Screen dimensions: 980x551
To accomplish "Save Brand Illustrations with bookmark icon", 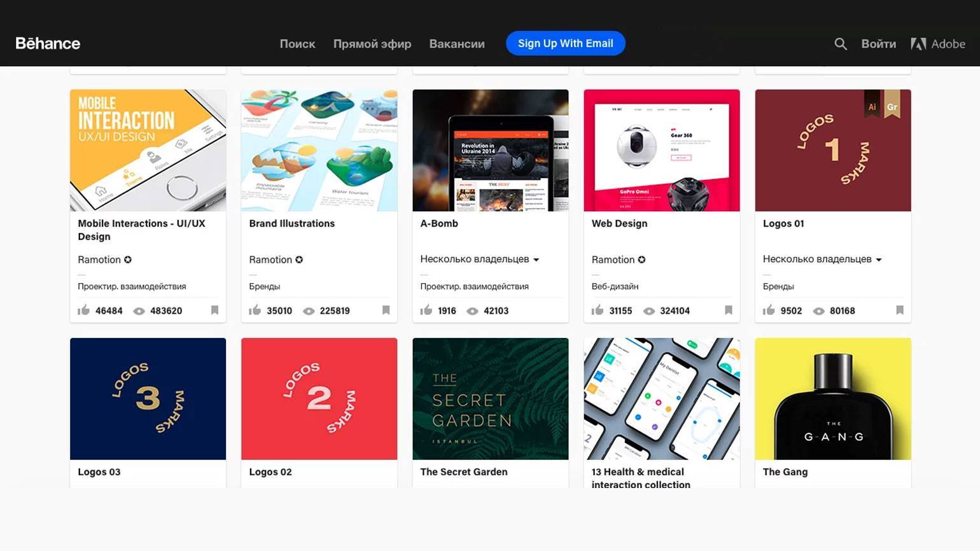I will click(x=386, y=310).
